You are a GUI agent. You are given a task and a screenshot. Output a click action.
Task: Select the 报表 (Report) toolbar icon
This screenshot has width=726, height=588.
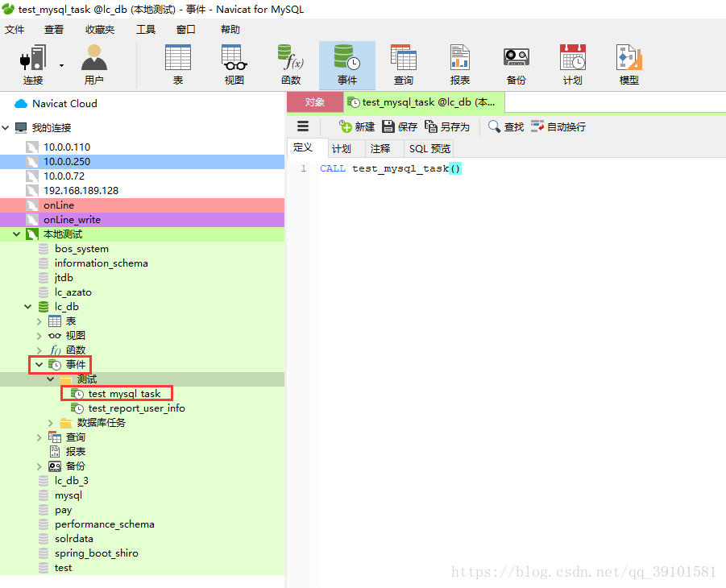(460, 64)
